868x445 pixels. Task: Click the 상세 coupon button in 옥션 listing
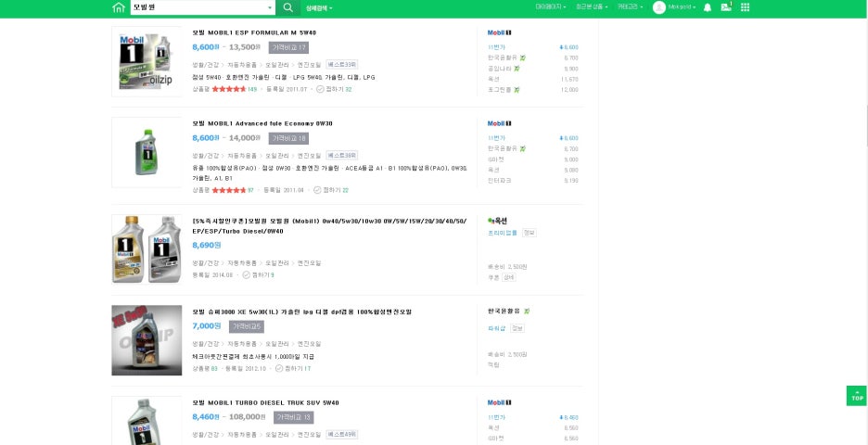point(509,277)
